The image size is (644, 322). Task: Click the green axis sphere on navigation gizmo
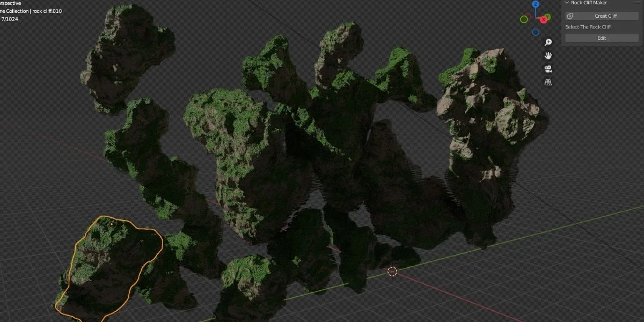[x=523, y=19]
